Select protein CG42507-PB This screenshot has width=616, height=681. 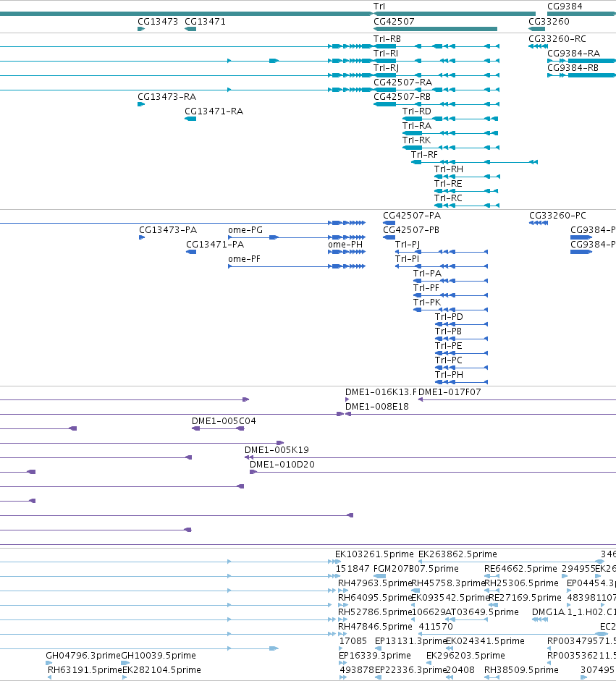(410, 229)
